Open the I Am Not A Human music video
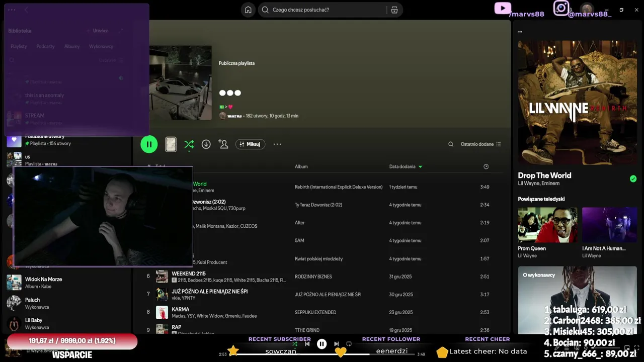Screen dimensions: 644x362 609,225
